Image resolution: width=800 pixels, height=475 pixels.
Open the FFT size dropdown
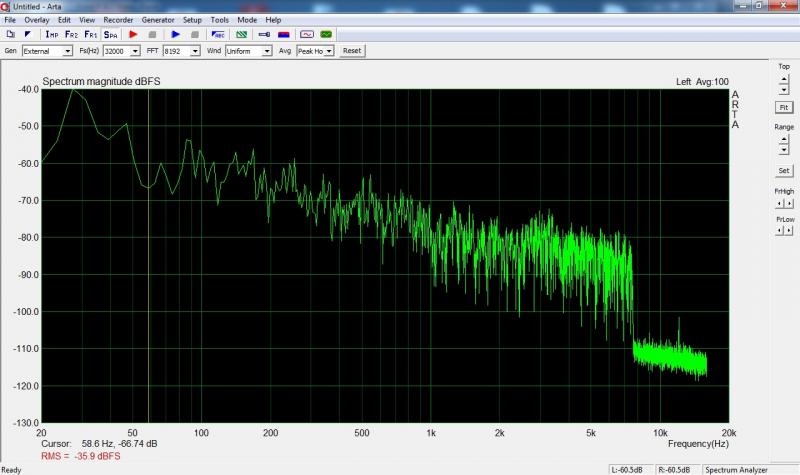pyautogui.click(x=195, y=50)
